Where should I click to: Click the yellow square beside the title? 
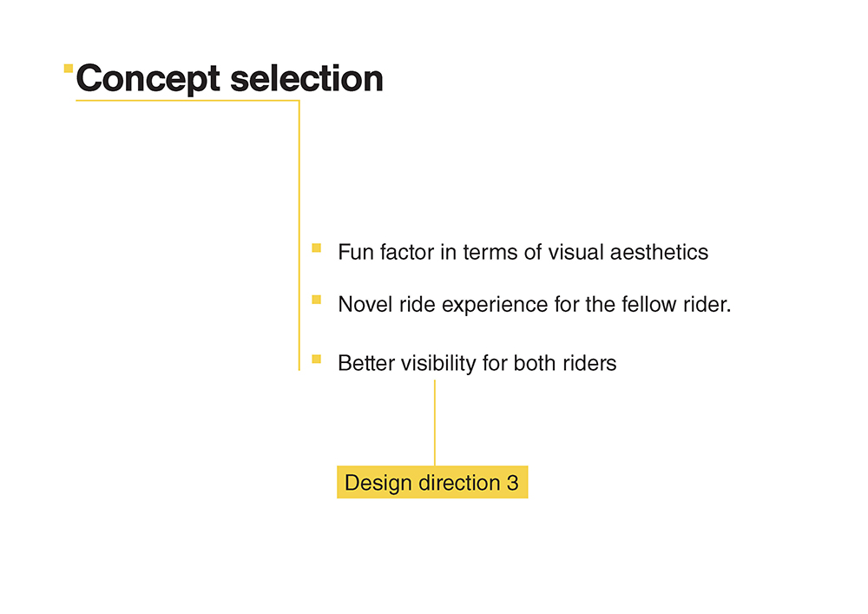(x=69, y=68)
